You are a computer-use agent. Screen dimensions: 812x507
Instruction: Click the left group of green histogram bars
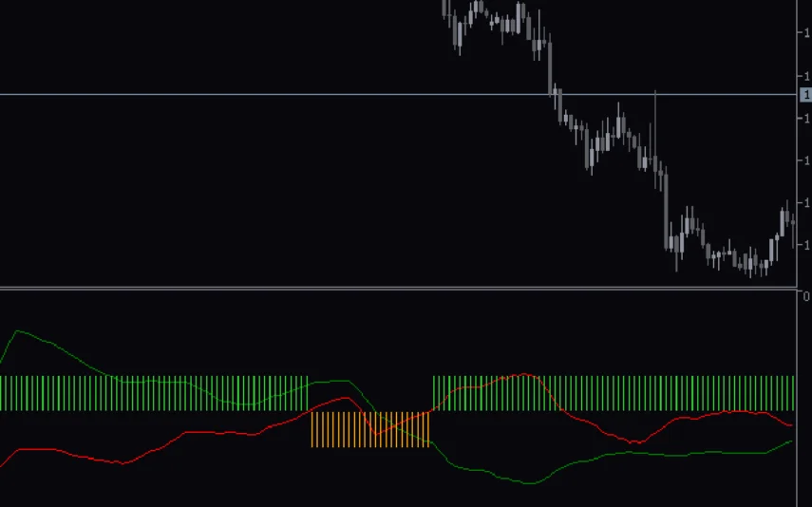point(152,393)
